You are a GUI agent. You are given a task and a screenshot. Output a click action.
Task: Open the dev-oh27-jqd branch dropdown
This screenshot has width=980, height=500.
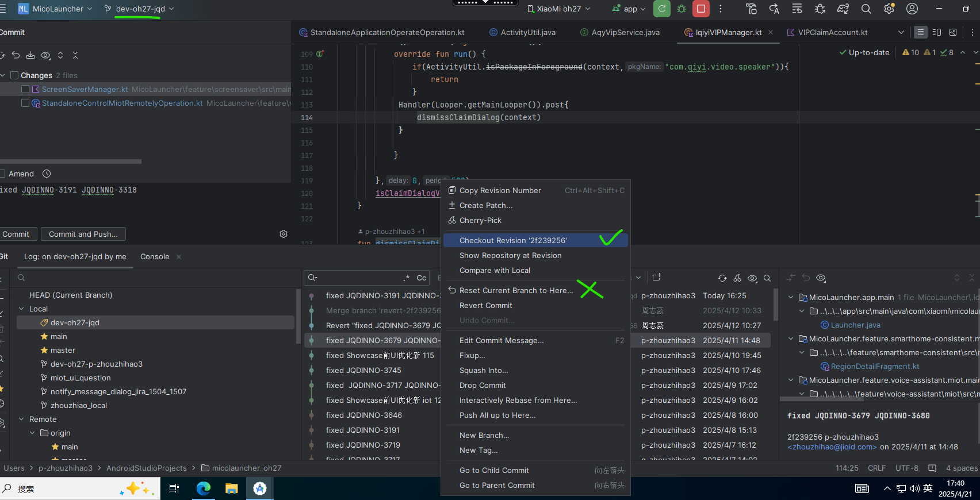click(139, 9)
